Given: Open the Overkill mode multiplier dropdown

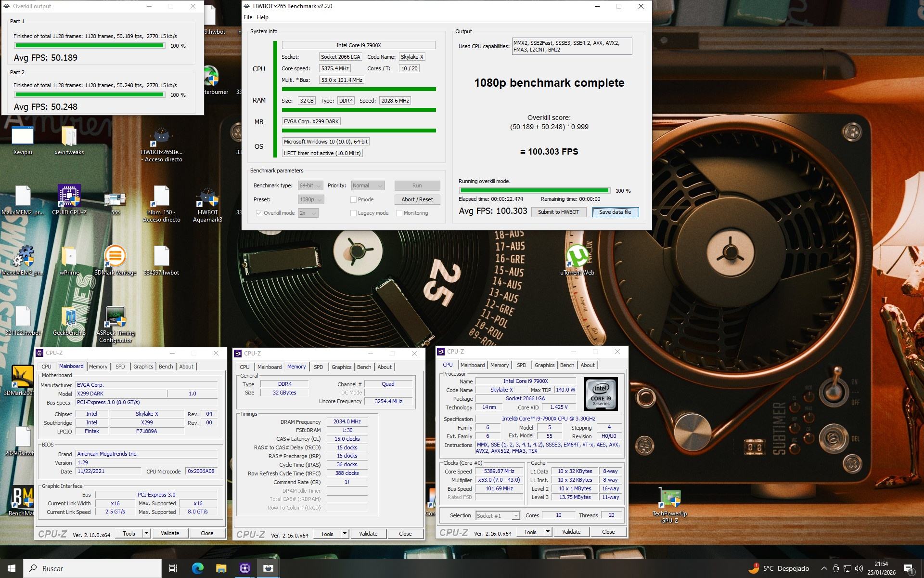Looking at the screenshot, I should (x=308, y=212).
